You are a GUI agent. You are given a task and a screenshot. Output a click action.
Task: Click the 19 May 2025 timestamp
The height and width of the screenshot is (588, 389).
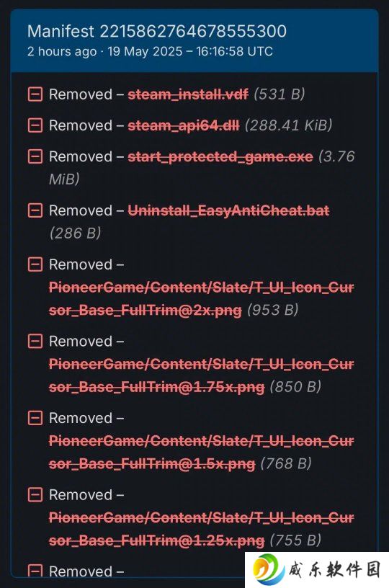[x=190, y=51]
